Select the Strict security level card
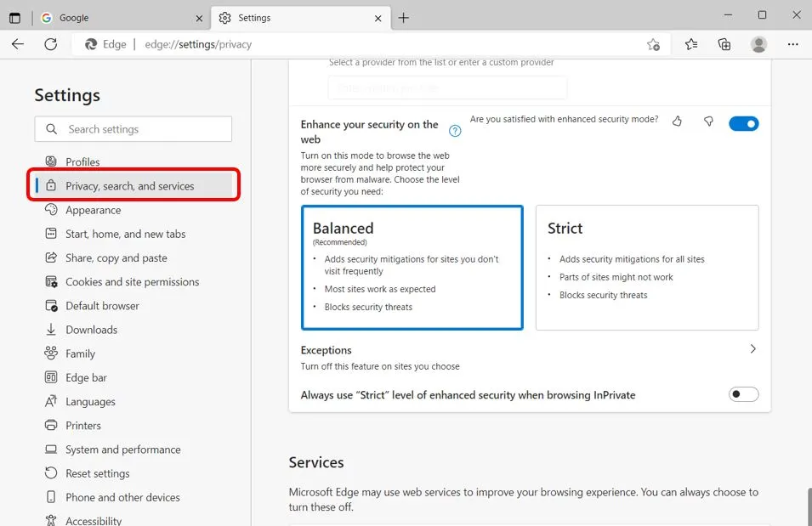The width and height of the screenshot is (812, 526). click(647, 268)
